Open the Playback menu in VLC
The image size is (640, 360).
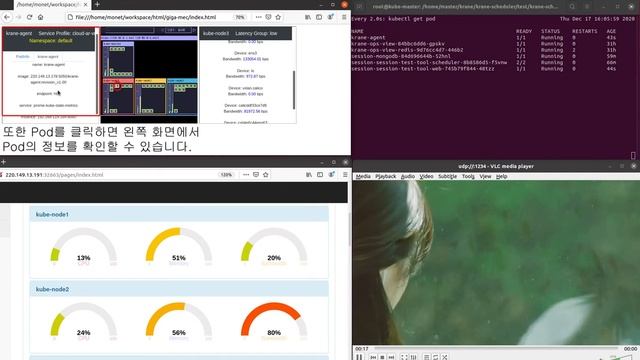pos(385,176)
